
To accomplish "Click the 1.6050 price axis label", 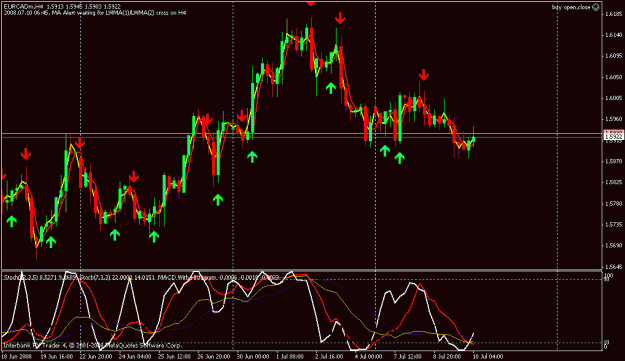I will click(x=613, y=77).
